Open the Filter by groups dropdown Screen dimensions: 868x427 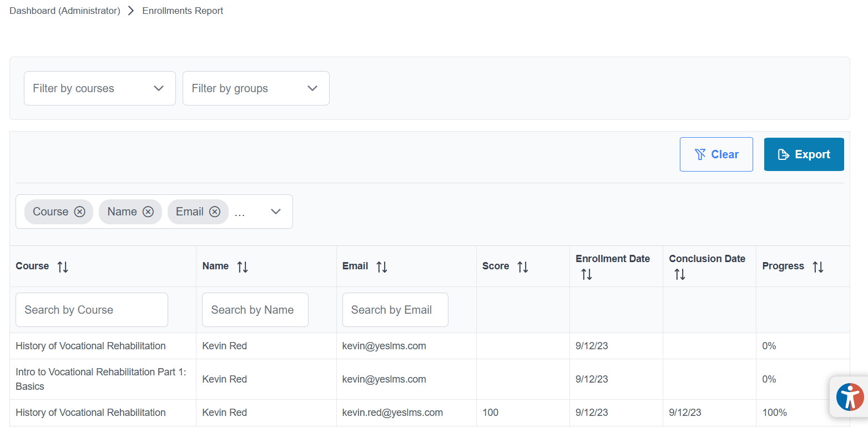point(256,88)
